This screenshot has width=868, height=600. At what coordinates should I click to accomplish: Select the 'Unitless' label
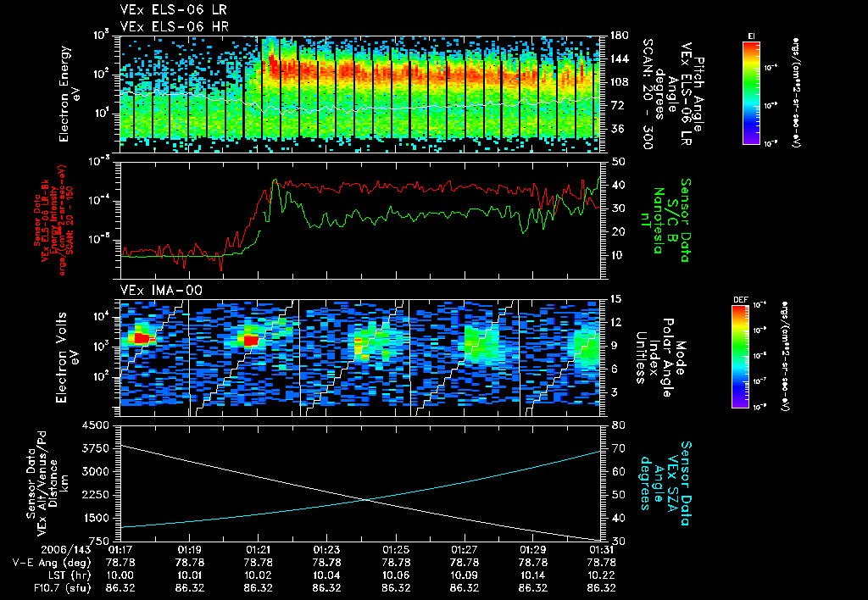point(641,358)
